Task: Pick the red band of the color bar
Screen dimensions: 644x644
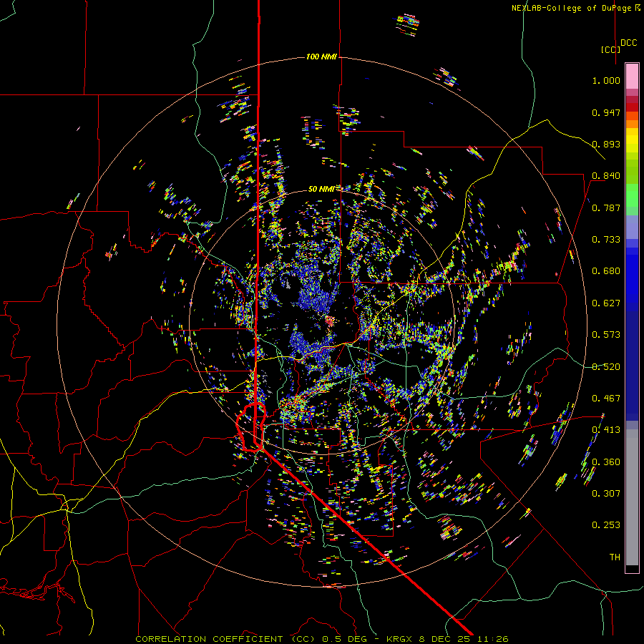Action: point(632,107)
